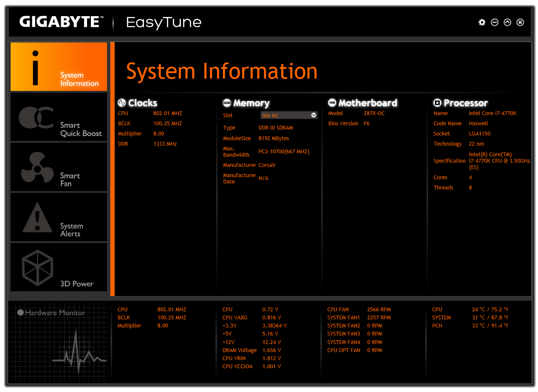Click the EasyTune title text

(x=164, y=23)
